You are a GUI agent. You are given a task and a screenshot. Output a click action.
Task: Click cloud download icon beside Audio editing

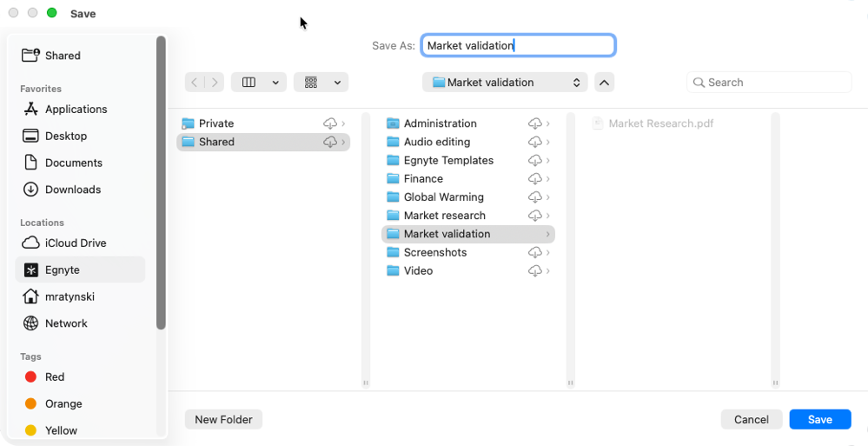[x=534, y=142]
